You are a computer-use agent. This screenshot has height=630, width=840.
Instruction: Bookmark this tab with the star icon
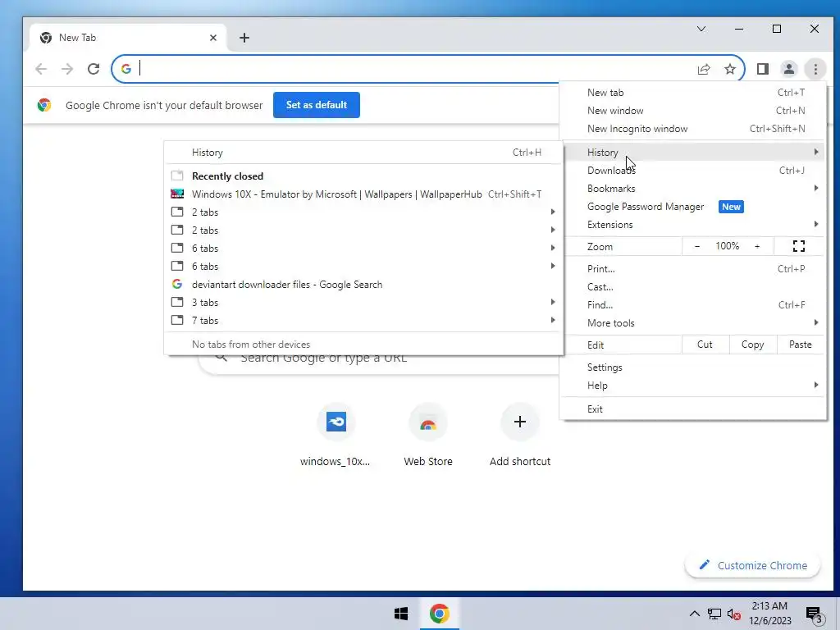coord(730,69)
